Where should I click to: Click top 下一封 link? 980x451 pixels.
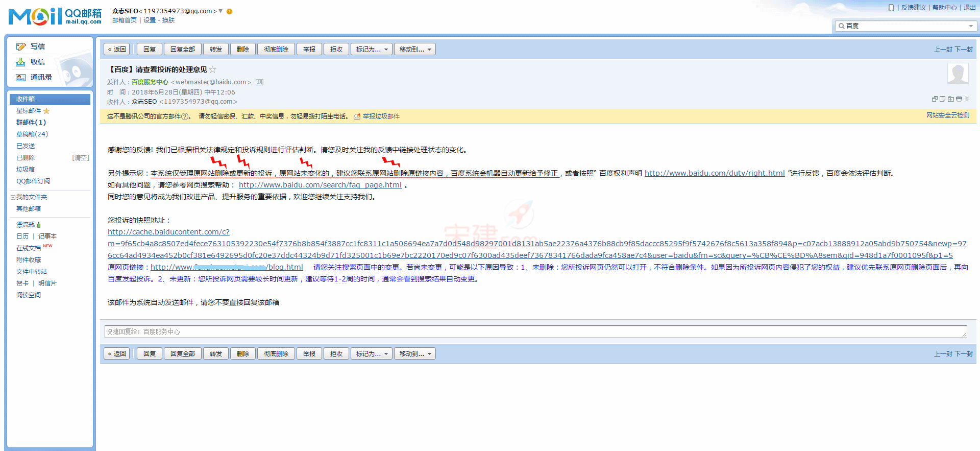point(964,50)
